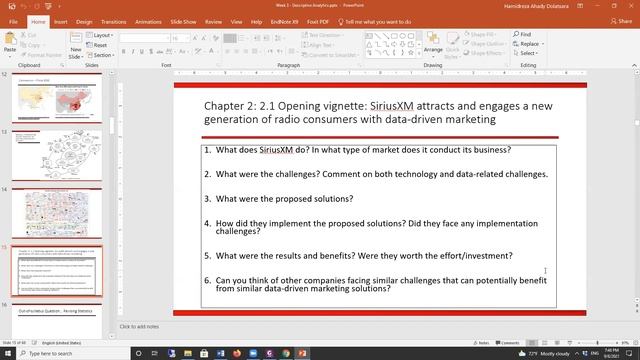Click the Save icon in title bar
This screenshot has height=360, width=640.
point(12,6)
